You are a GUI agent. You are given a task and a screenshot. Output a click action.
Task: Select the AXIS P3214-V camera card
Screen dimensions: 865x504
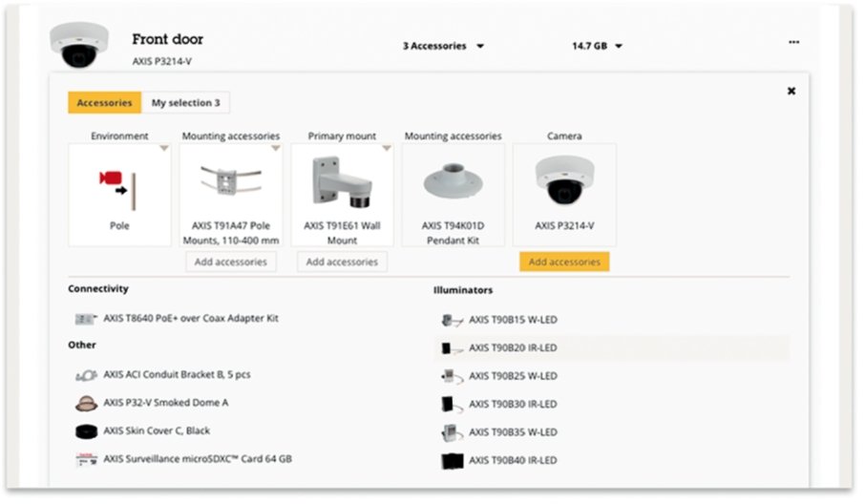coord(564,195)
